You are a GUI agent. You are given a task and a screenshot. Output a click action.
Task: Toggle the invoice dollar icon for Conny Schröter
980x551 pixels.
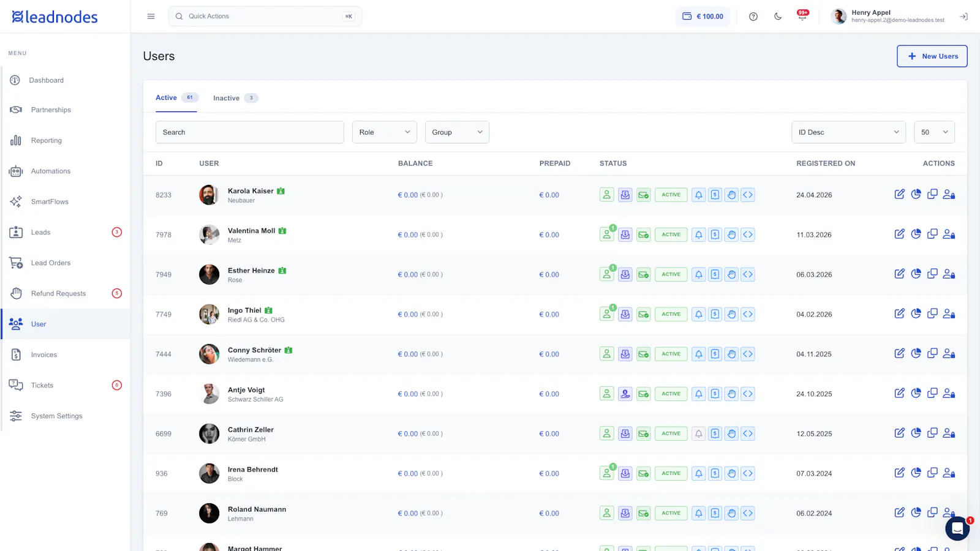pyautogui.click(x=715, y=354)
